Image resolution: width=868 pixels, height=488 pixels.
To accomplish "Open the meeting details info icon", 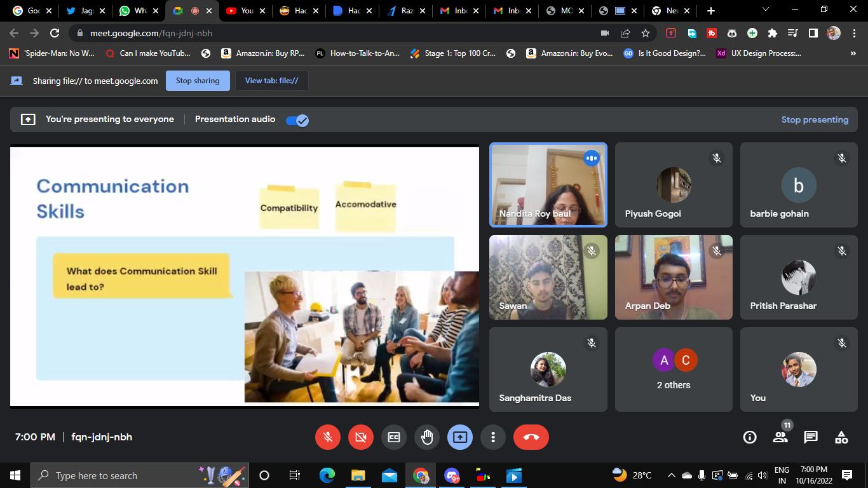I will (x=750, y=437).
